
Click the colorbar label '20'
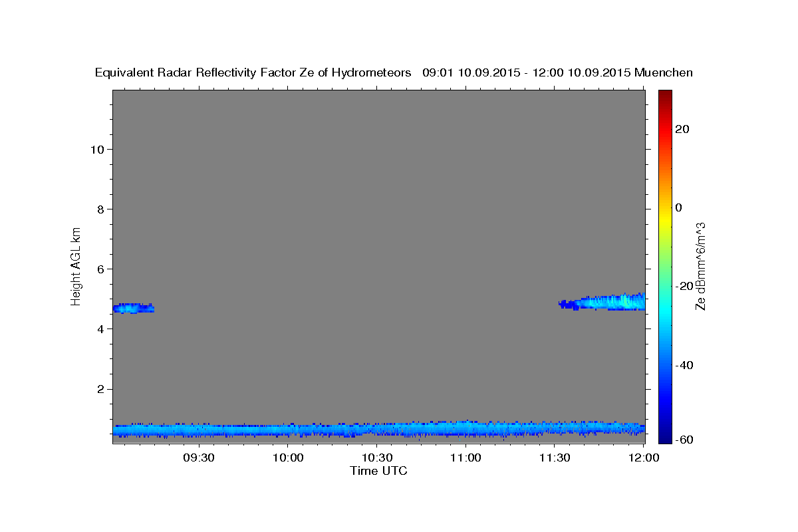pos(682,129)
